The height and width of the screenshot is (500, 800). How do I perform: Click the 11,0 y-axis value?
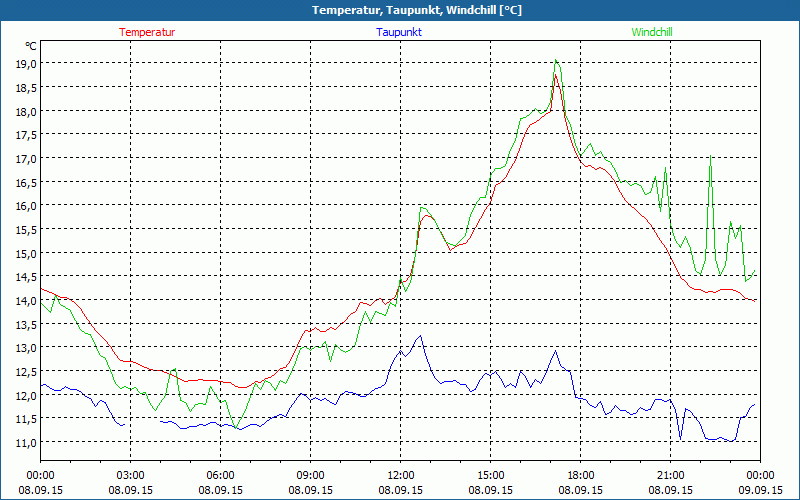coord(26,442)
